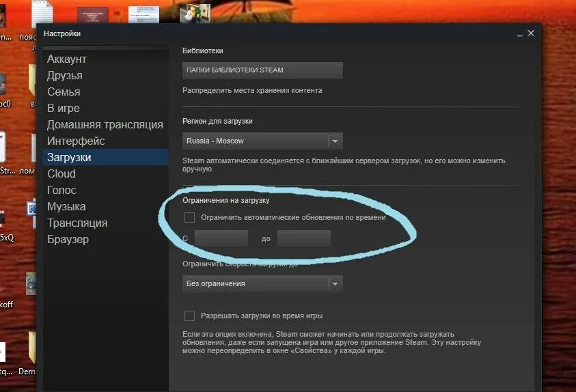Minimize the Настройки window
The image size is (576, 392).
[x=520, y=34]
